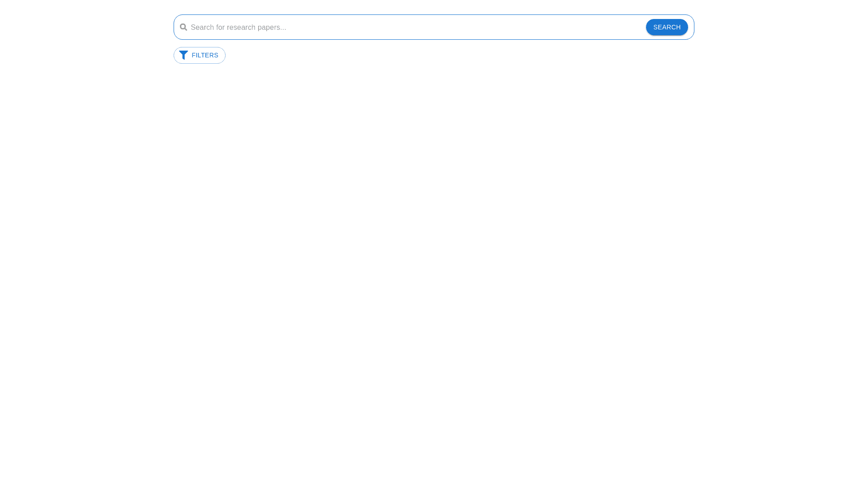Expand the filter options with FILTERS
Screen dimensions: 868x488
pyautogui.click(x=199, y=55)
